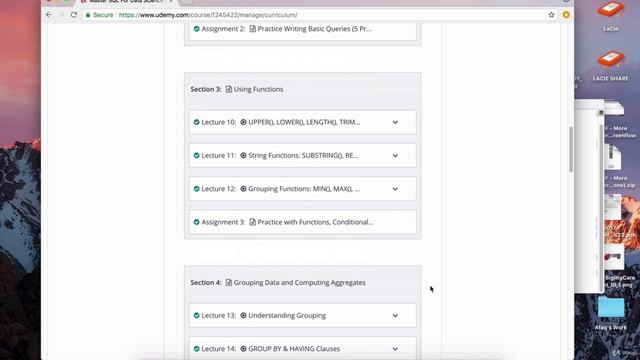The image size is (640, 360).
Task: Expand Lecture 13 with chevron
Action: click(395, 316)
